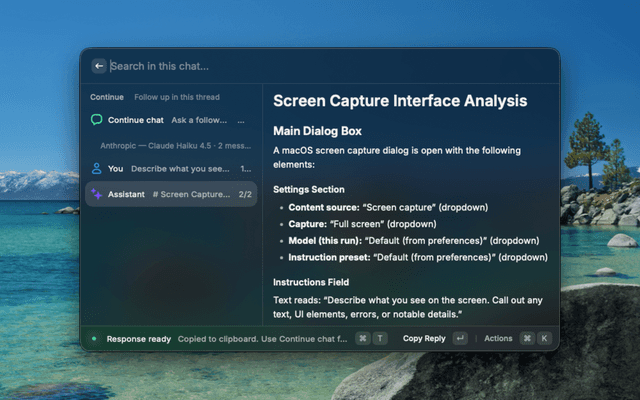The height and width of the screenshot is (400, 640).
Task: Click Follow up in this thread text
Action: coord(177,97)
